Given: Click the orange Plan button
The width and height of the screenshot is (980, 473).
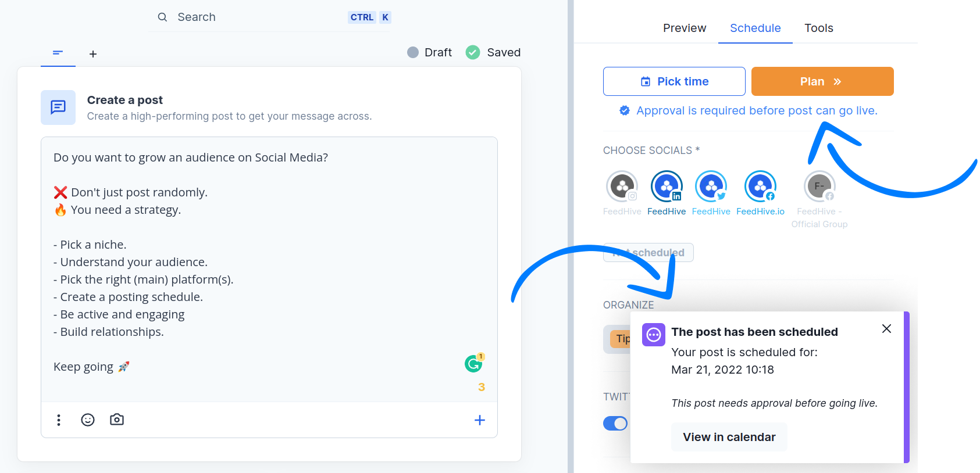Looking at the screenshot, I should click(x=822, y=81).
